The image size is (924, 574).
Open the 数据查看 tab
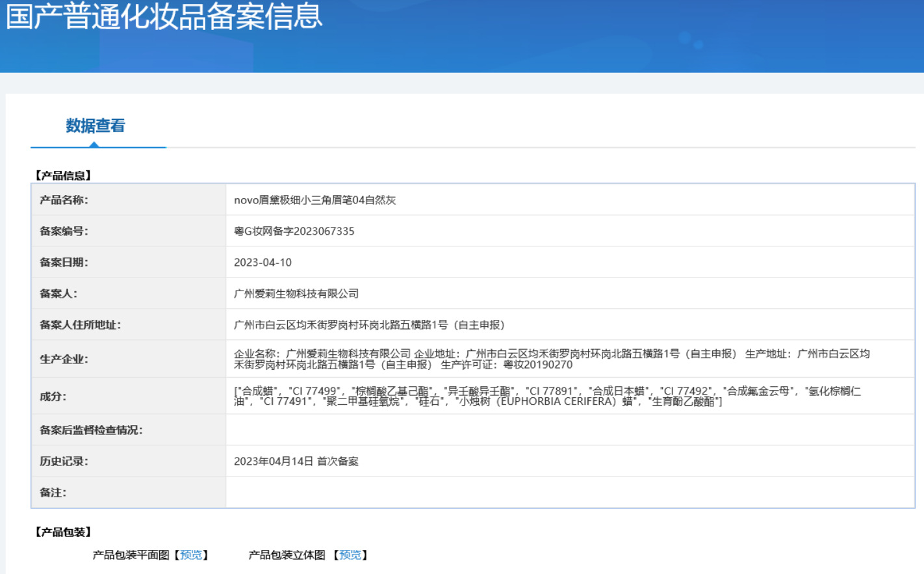coord(96,125)
